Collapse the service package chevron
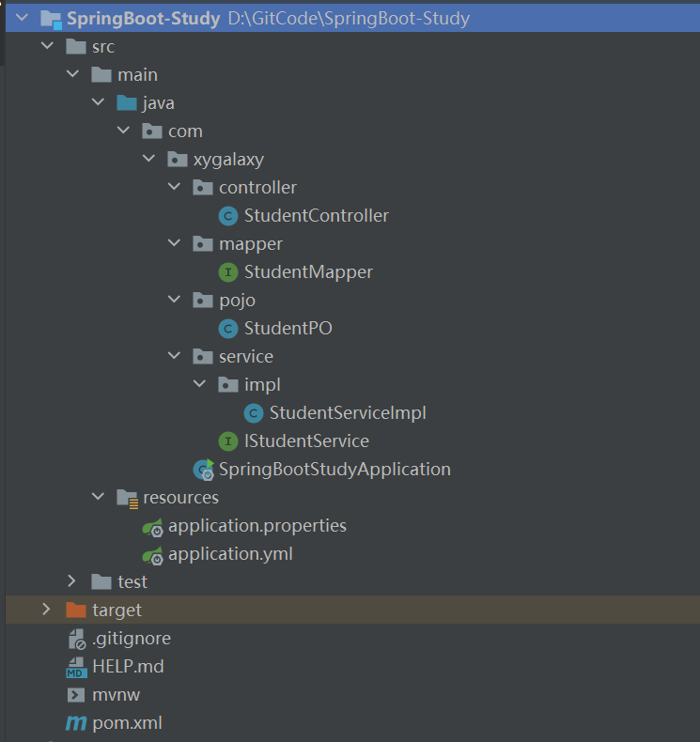This screenshot has width=700, height=742. 173,357
